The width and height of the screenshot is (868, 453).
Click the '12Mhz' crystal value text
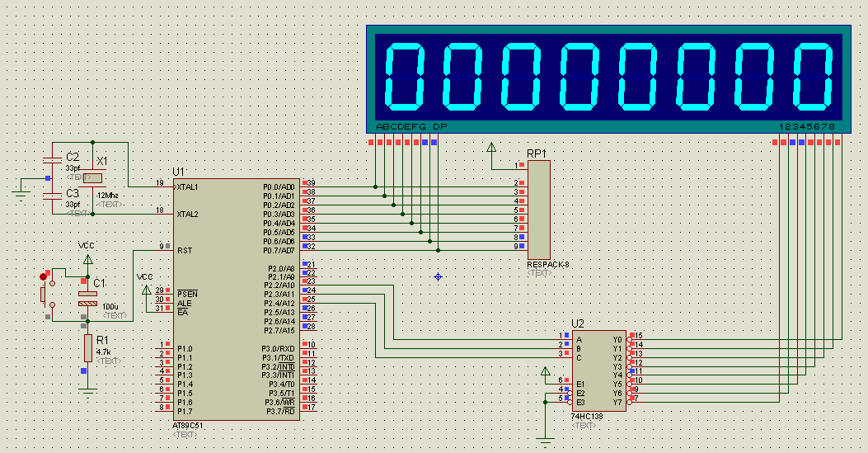pyautogui.click(x=107, y=196)
